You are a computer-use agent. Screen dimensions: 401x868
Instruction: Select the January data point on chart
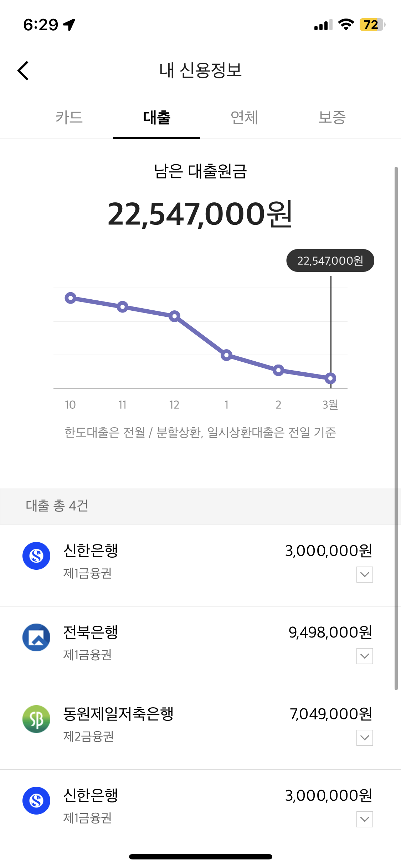[226, 355]
